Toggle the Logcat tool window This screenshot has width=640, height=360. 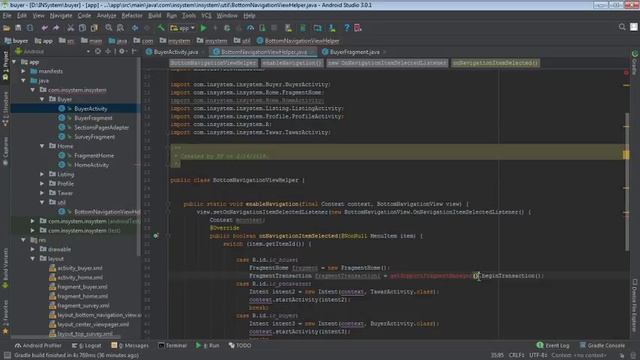[x=87, y=346]
